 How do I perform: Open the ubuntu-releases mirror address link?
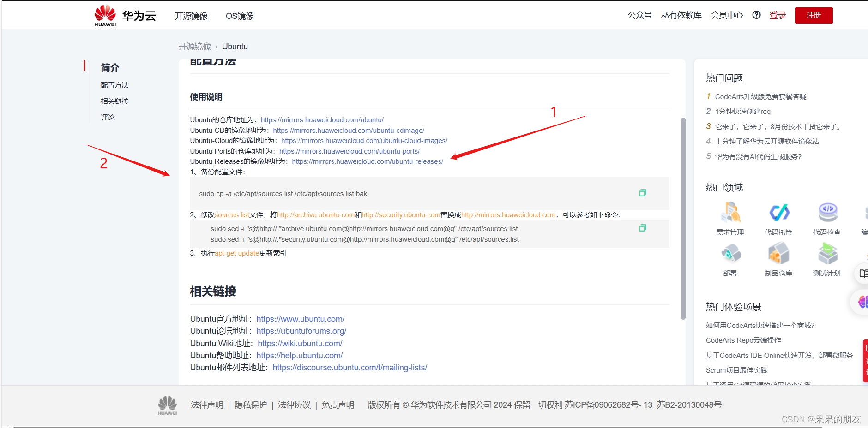click(x=367, y=161)
